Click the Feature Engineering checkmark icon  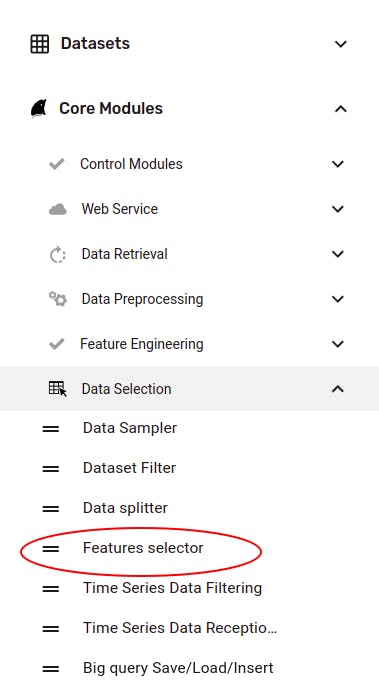[57, 344]
